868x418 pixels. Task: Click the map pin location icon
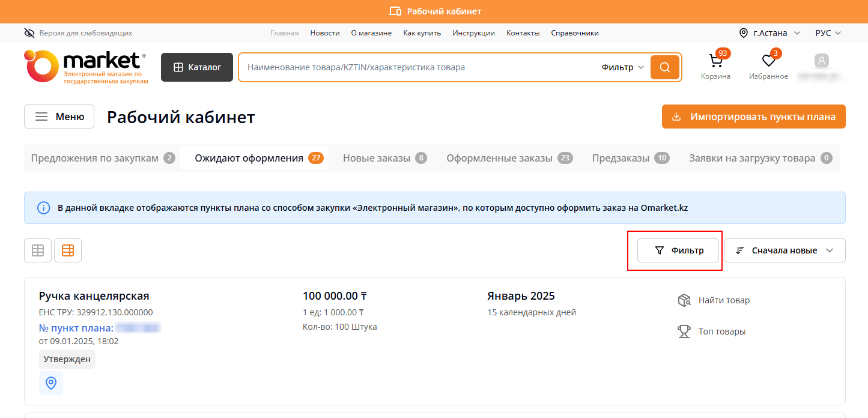click(51, 383)
